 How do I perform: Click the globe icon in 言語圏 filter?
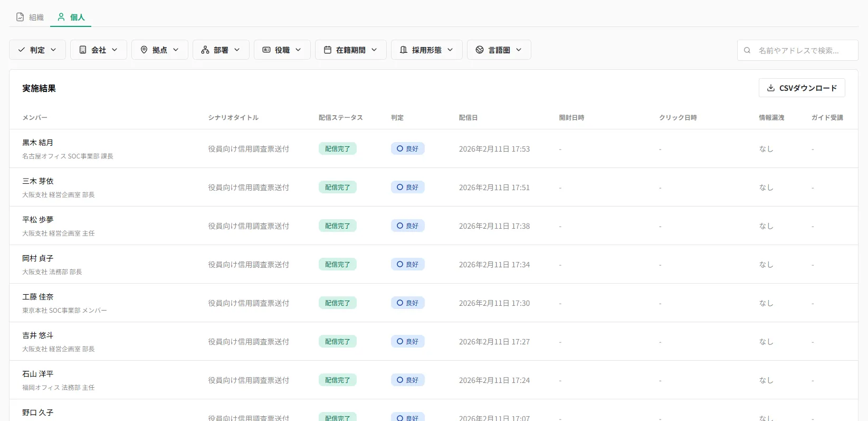coord(480,50)
